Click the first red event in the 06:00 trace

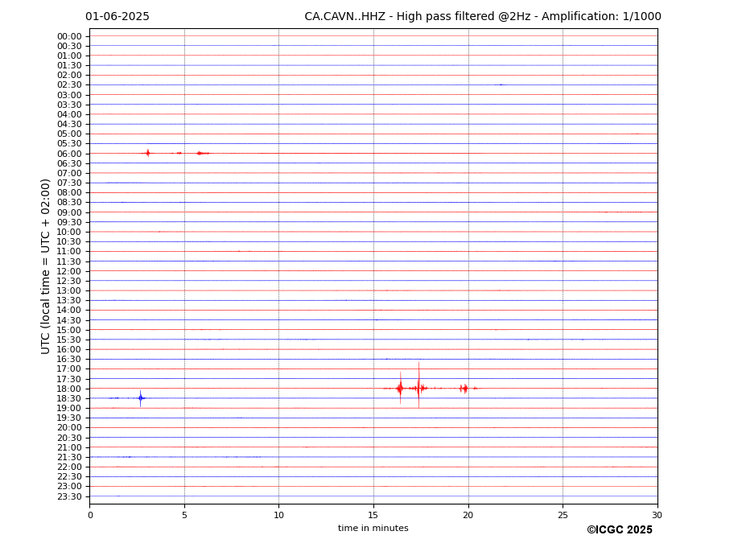point(147,153)
